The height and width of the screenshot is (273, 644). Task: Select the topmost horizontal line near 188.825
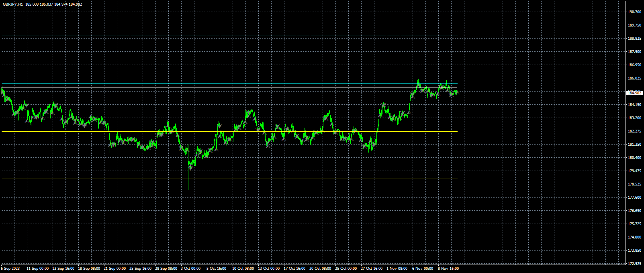pos(229,35)
